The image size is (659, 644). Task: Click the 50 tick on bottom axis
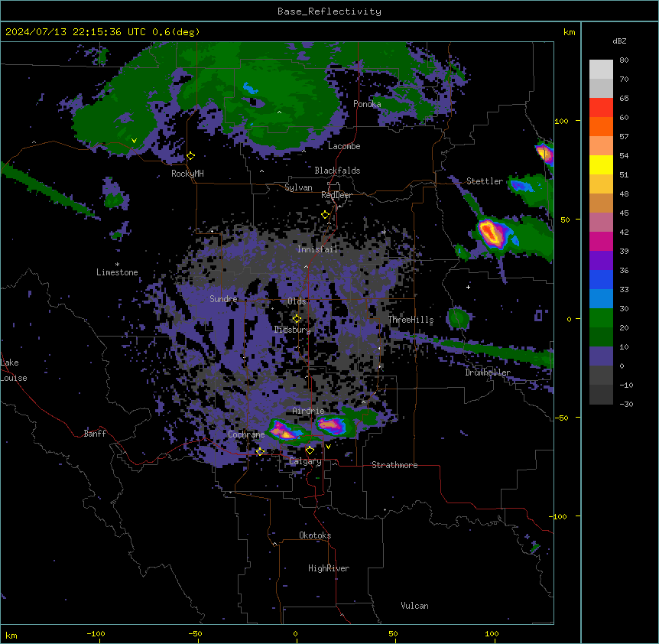(394, 634)
